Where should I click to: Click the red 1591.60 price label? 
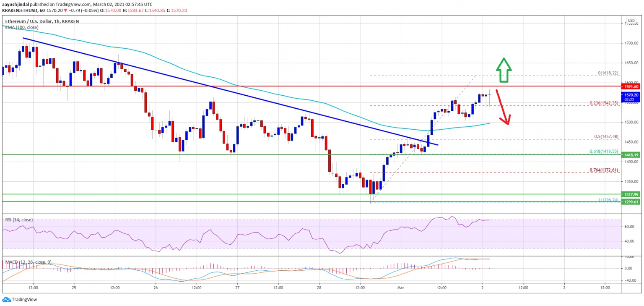630,86
